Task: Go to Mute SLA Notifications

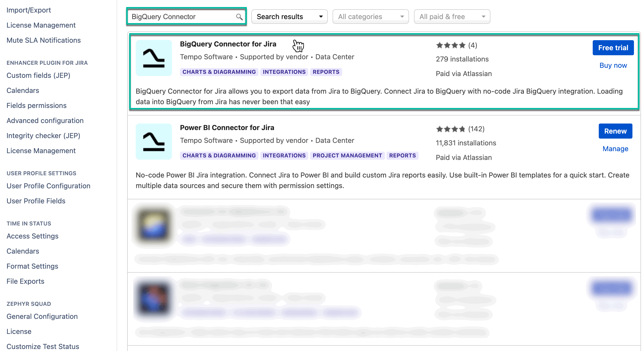Action: [43, 40]
